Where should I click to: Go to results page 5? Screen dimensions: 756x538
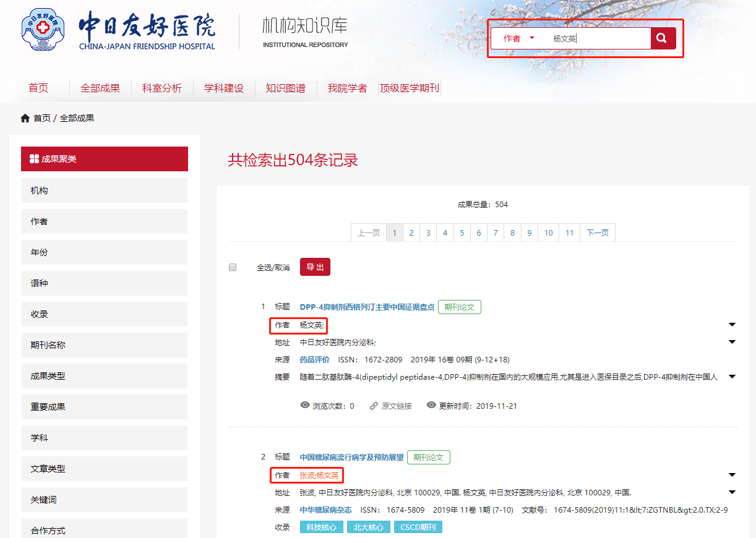tap(462, 233)
